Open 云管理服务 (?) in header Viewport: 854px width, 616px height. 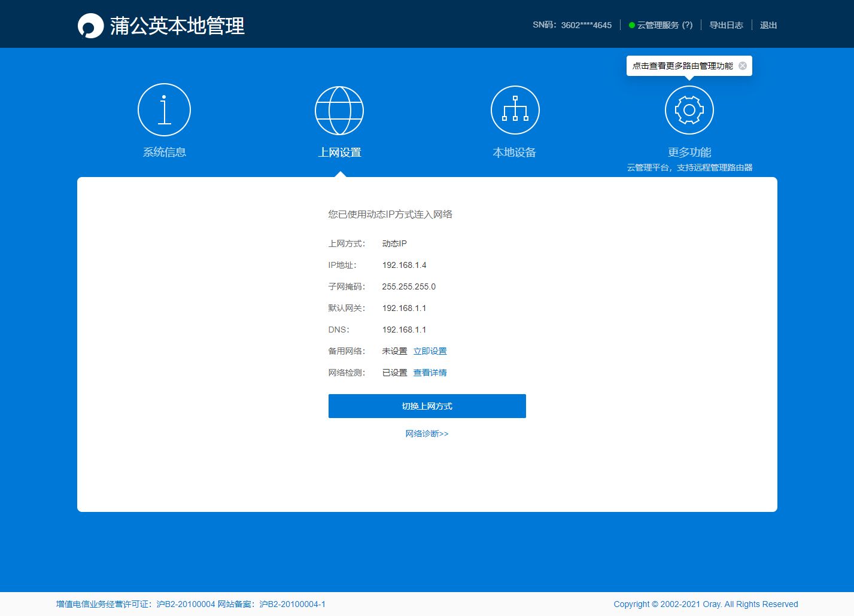click(x=665, y=25)
